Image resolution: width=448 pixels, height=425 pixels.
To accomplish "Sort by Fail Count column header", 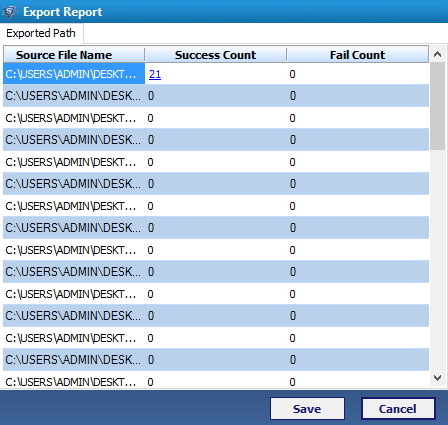I will [358, 55].
